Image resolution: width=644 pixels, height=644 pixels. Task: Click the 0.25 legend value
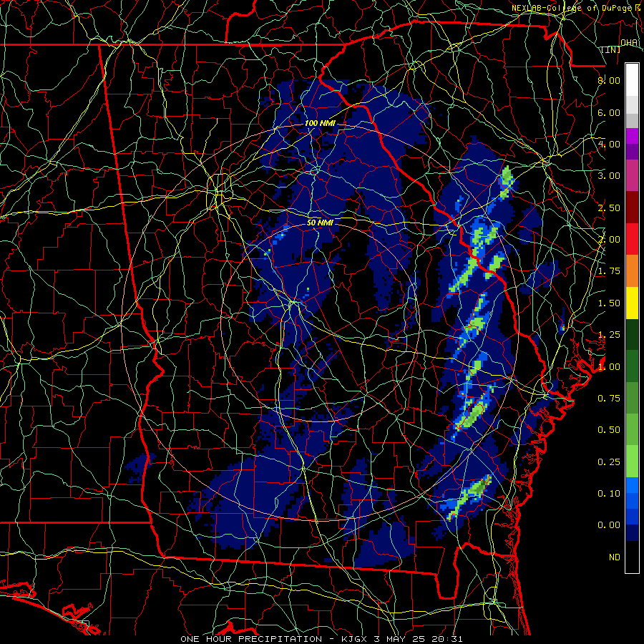point(609,462)
